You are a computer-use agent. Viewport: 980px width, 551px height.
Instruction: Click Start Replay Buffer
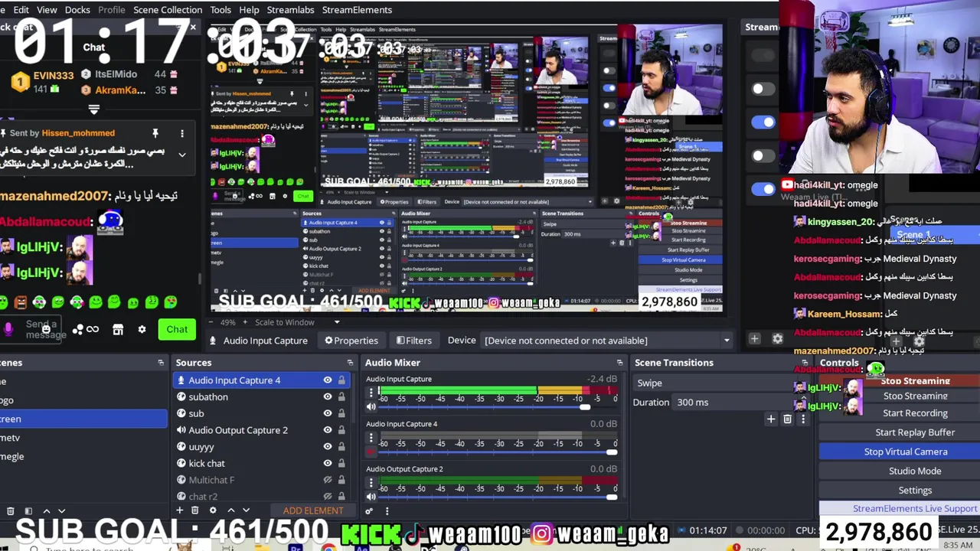click(915, 432)
